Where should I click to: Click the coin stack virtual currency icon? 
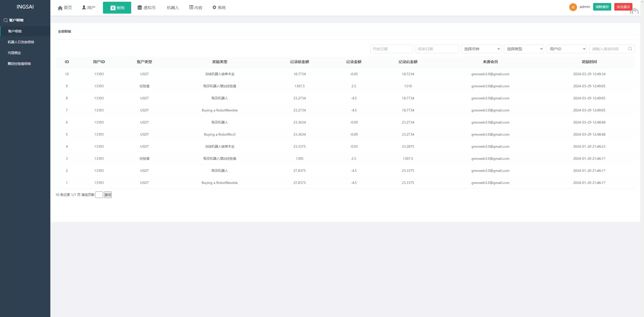pyautogui.click(x=139, y=8)
